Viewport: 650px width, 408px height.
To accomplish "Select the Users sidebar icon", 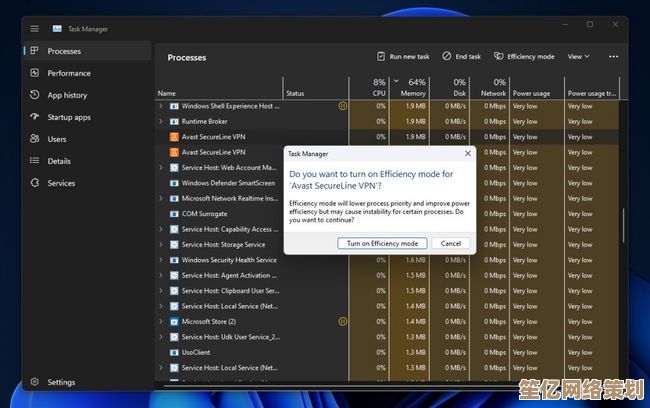I will [x=34, y=138].
